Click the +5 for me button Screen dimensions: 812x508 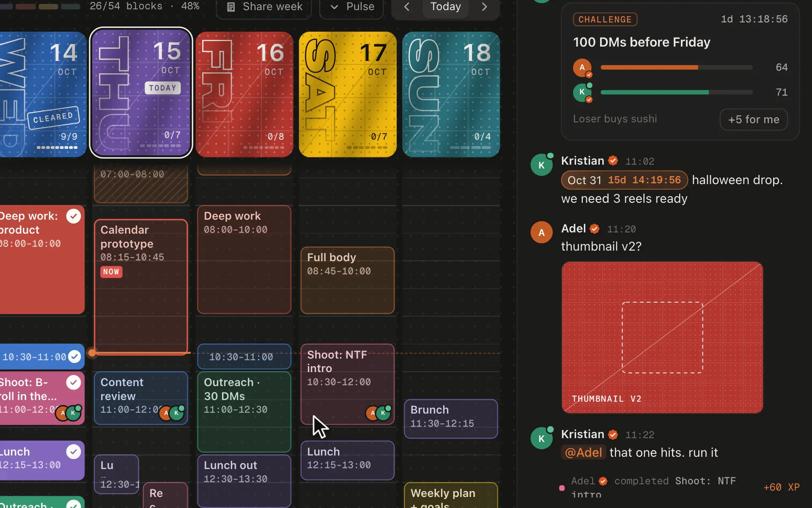(753, 120)
